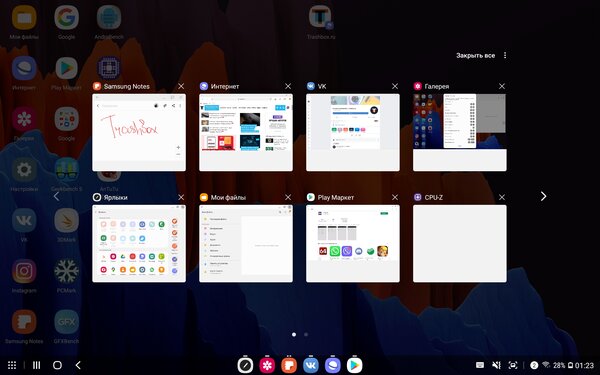The width and height of the screenshot is (600, 375).
Task: Select the Play Маркет app title
Action: point(336,197)
